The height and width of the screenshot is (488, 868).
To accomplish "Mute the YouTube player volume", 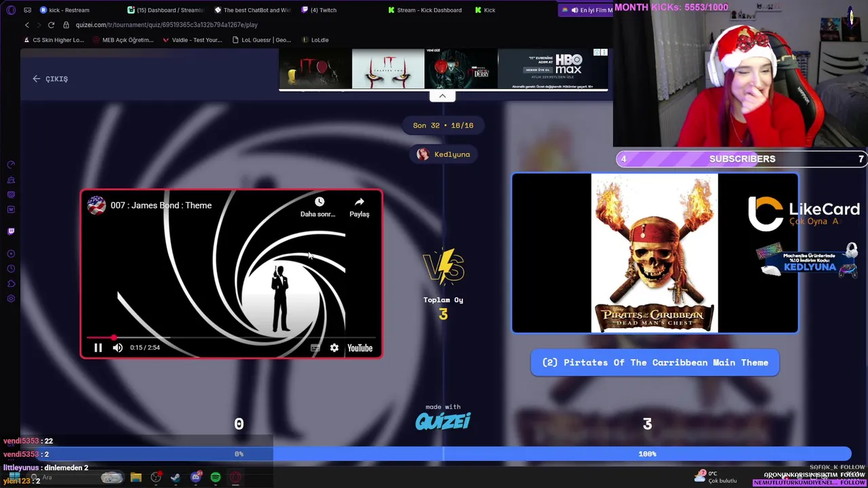I will pyautogui.click(x=117, y=348).
